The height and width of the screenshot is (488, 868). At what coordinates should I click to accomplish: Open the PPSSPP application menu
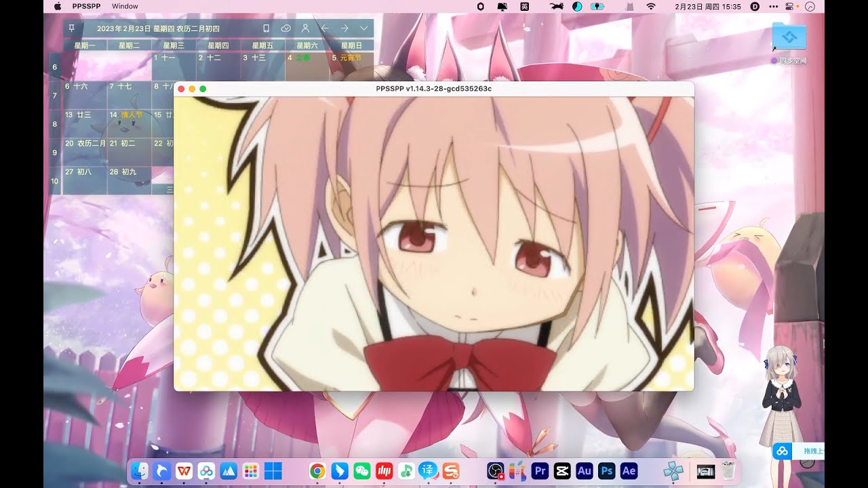[85, 6]
